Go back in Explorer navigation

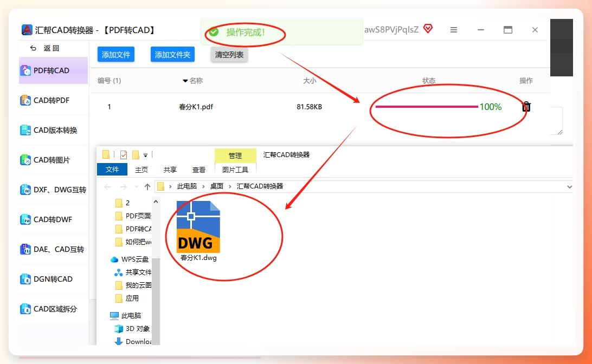tap(107, 187)
